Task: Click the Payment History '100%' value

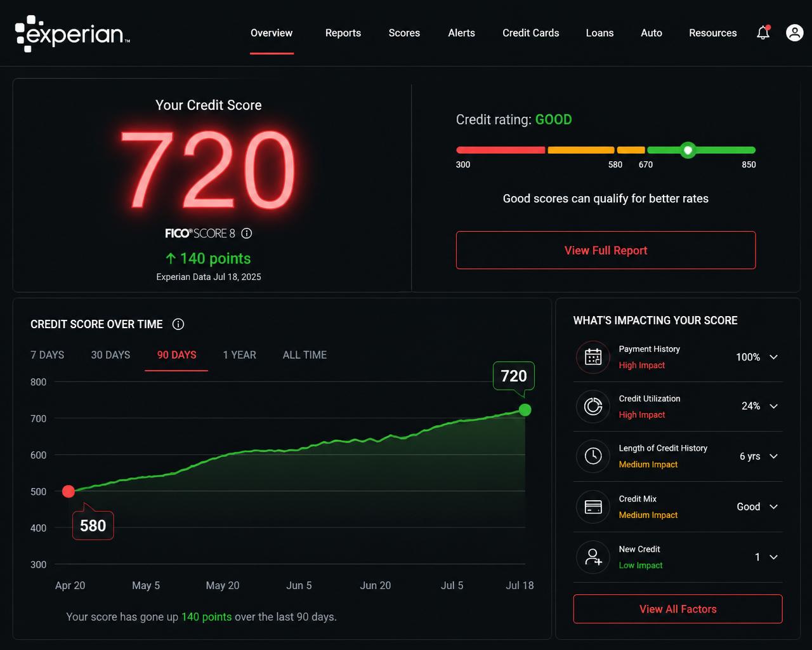Action: 748,357
